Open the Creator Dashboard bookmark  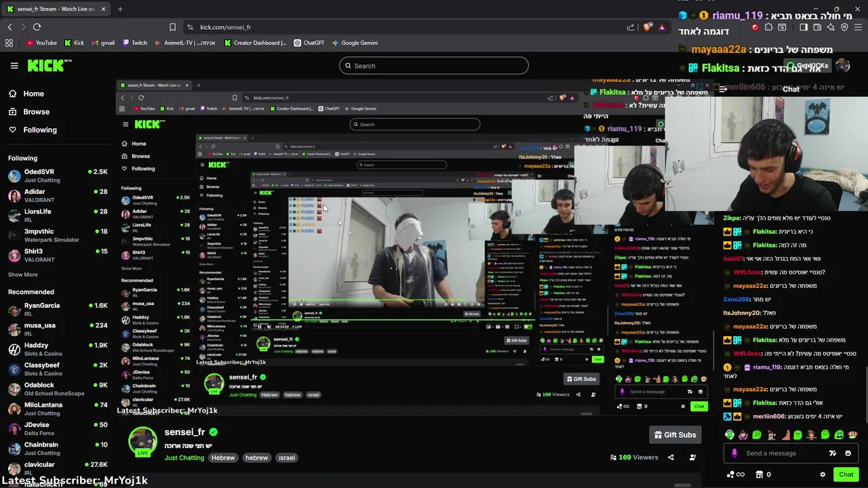point(255,43)
